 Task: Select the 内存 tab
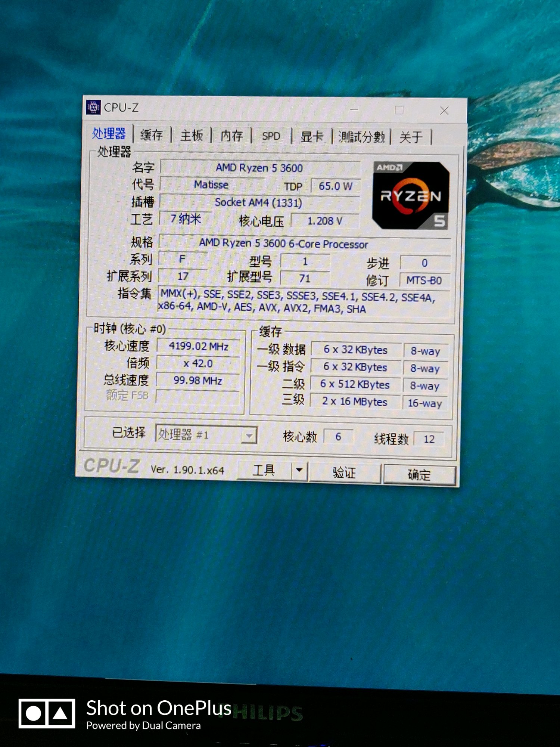tap(231, 136)
